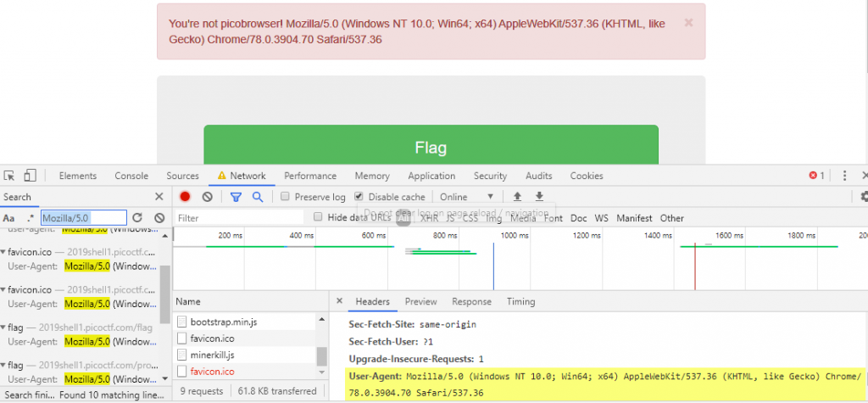
Task: Filter requests by Doc type
Action: point(578,218)
